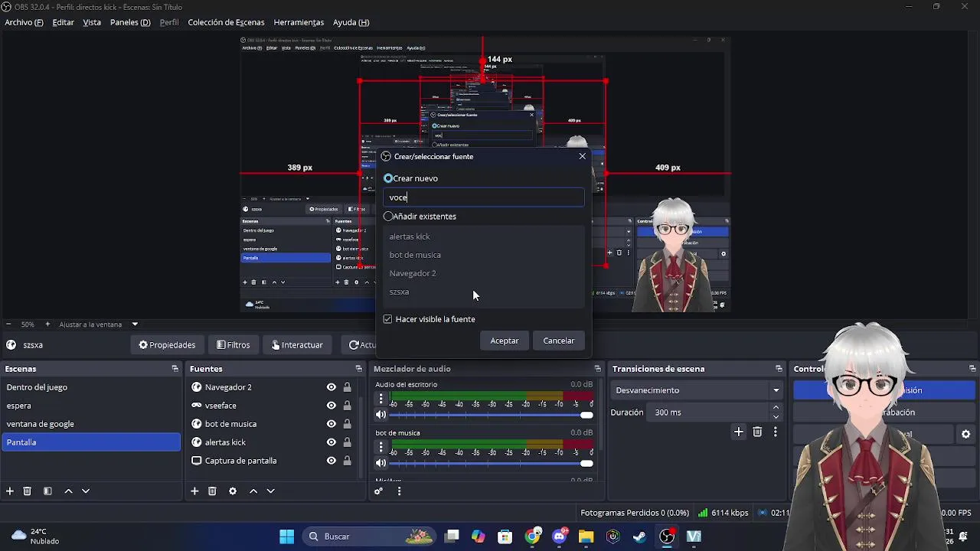
Task: Select the Añadir existentes radio button
Action: point(388,217)
